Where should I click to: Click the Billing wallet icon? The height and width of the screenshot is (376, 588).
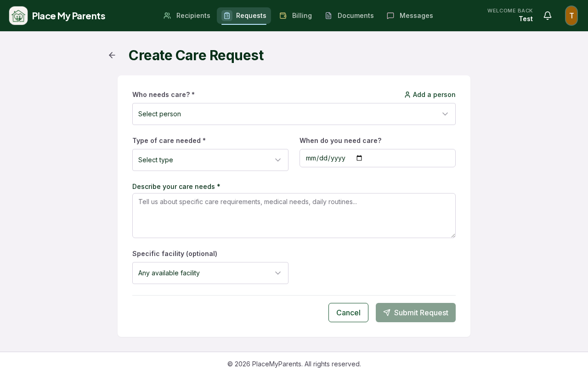pos(283,16)
